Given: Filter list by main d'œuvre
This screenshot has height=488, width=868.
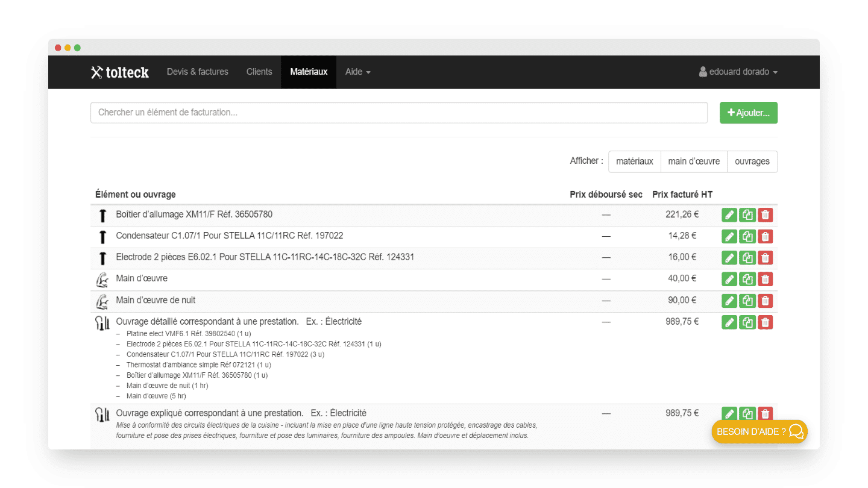Looking at the screenshot, I should click(694, 161).
